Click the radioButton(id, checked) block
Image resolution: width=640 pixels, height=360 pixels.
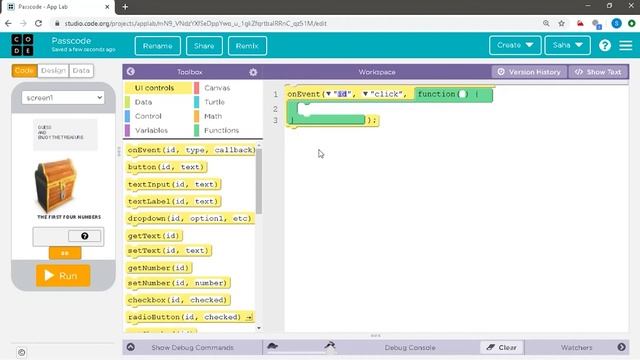tap(190, 317)
